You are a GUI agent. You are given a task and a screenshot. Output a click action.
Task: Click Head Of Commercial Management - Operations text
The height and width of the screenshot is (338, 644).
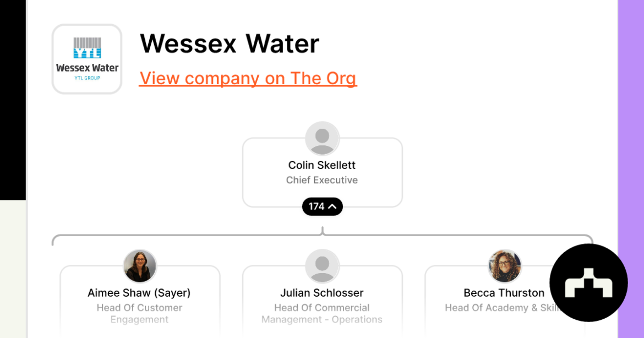(x=321, y=314)
